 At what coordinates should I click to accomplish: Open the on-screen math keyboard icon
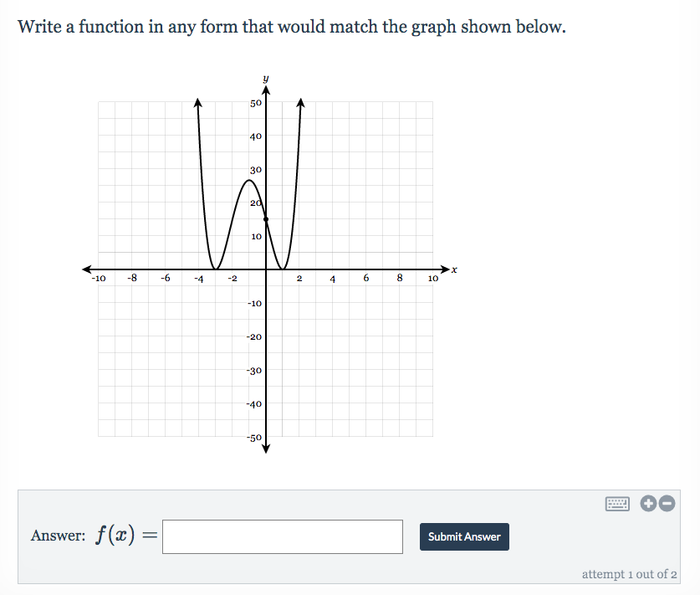point(618,503)
